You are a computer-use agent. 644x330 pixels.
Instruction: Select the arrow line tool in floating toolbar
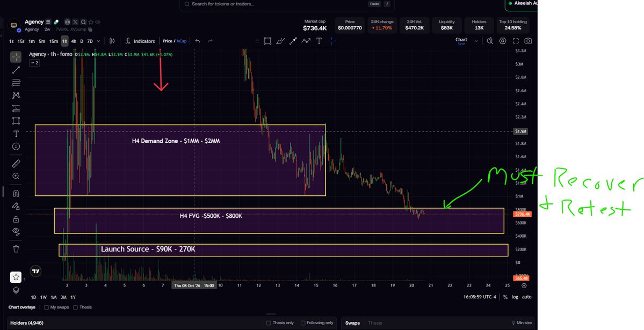[293, 41]
